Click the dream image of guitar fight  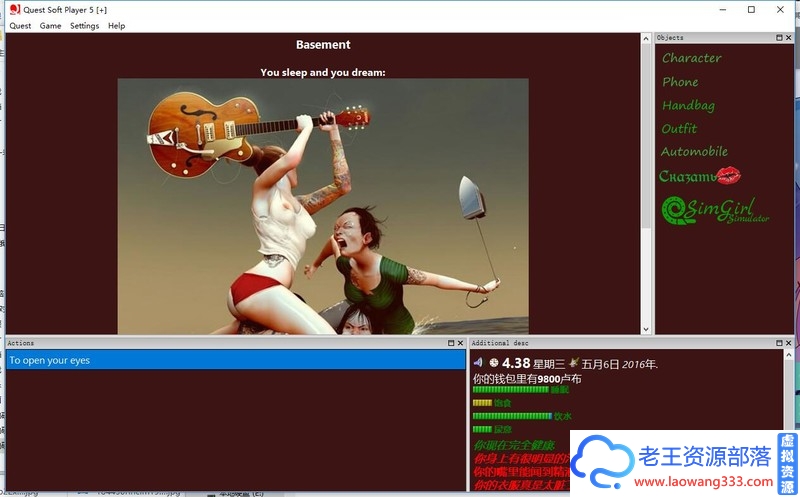(x=323, y=207)
